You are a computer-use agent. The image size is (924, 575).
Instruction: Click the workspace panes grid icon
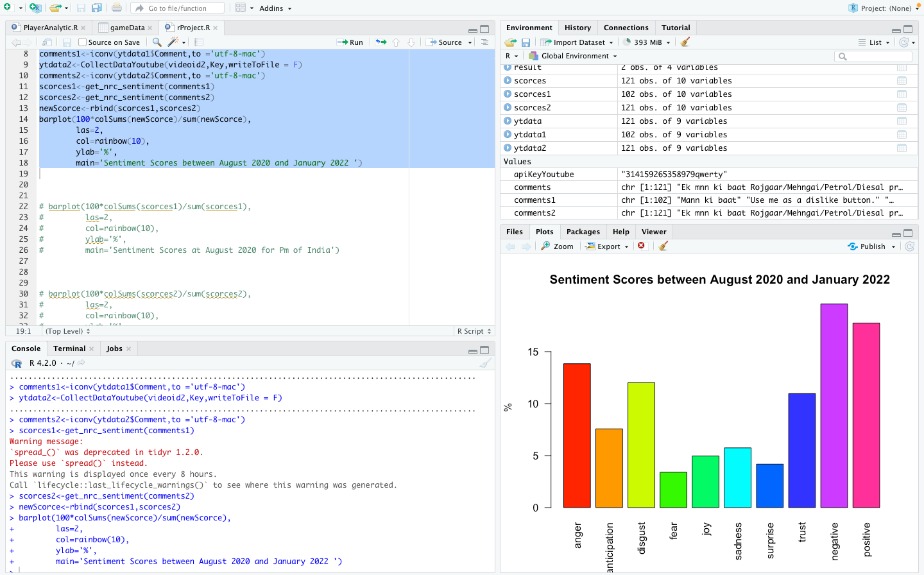pyautogui.click(x=241, y=8)
